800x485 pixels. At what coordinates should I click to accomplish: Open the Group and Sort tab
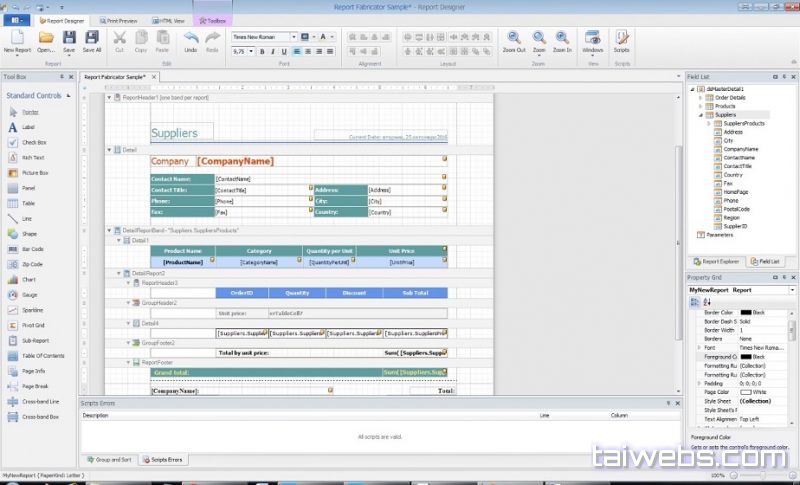click(112, 459)
